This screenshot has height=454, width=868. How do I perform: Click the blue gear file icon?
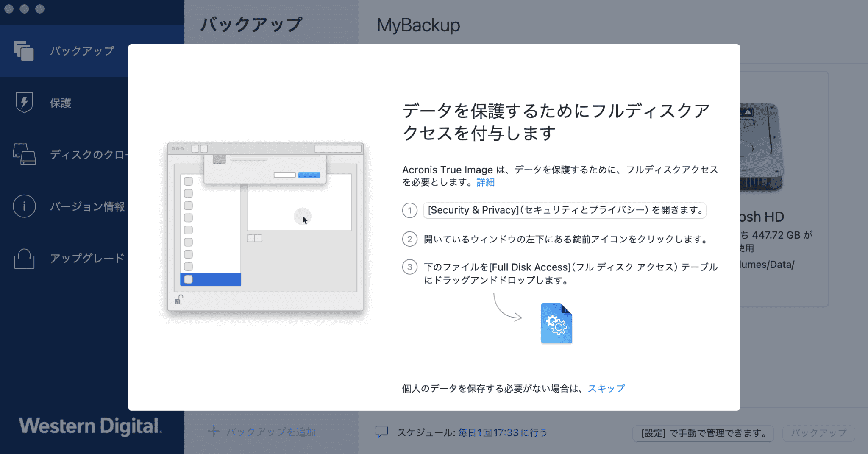(556, 323)
